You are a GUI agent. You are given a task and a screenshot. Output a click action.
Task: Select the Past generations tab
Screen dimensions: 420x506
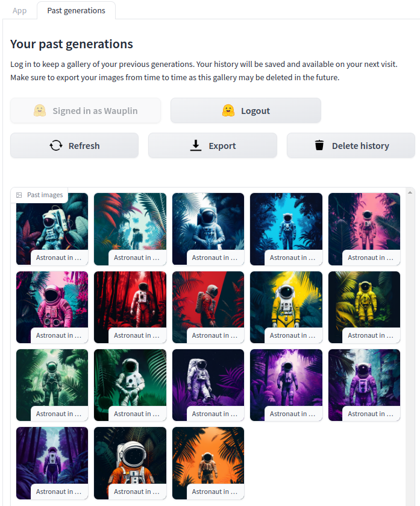76,11
